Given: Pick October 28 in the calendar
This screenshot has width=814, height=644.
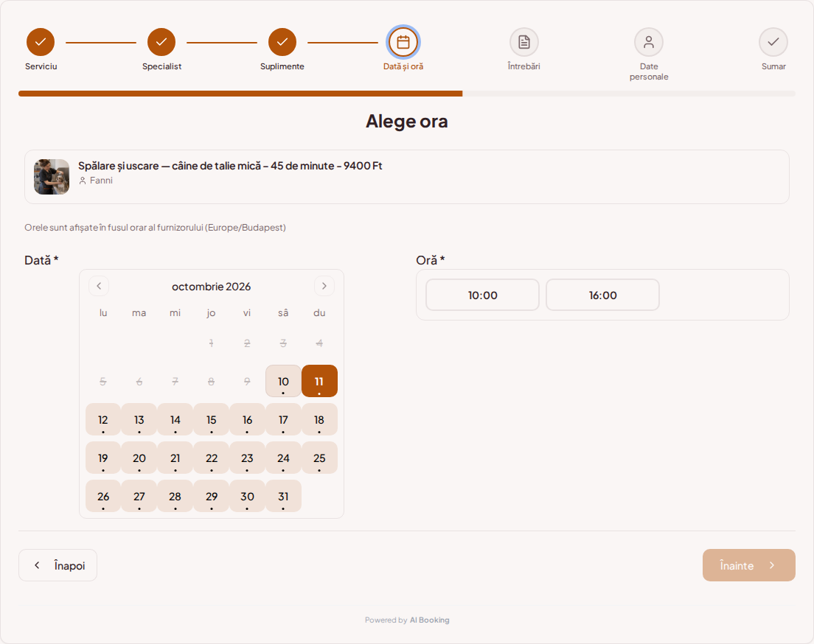Looking at the screenshot, I should (x=175, y=496).
